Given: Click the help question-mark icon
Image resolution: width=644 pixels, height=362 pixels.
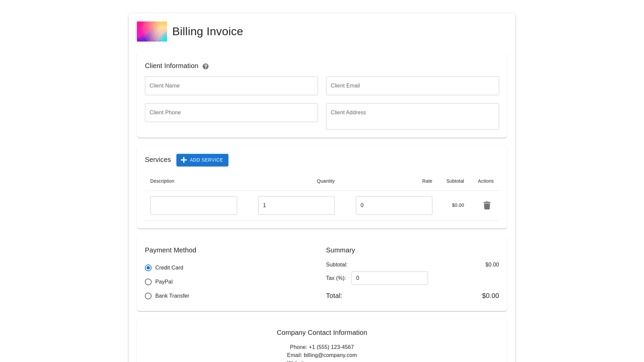Looking at the screenshot, I should pos(206,66).
